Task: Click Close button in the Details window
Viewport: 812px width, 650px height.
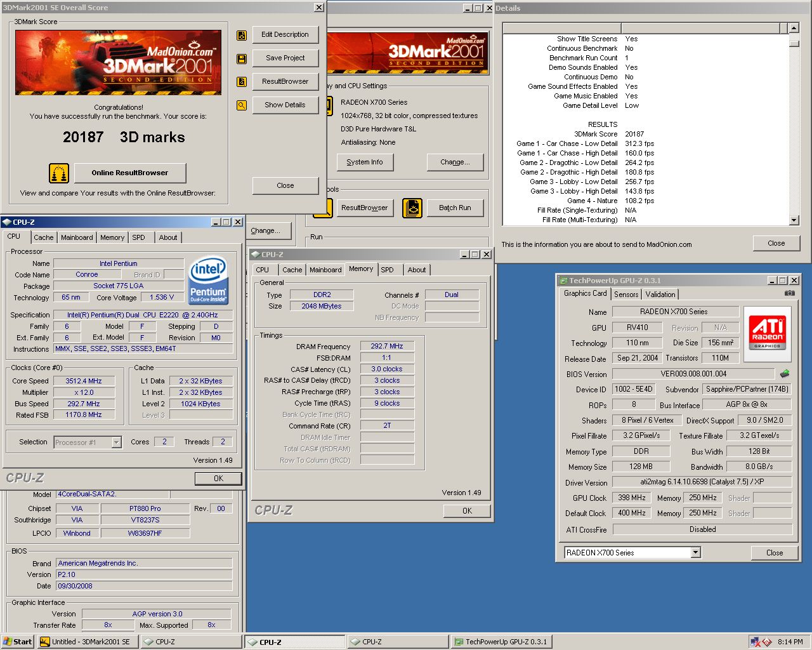Action: pos(776,244)
